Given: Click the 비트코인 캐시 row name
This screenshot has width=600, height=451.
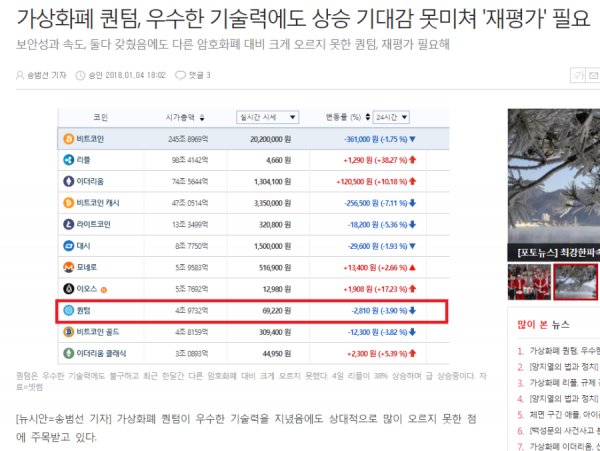Looking at the screenshot, I should point(98,203).
